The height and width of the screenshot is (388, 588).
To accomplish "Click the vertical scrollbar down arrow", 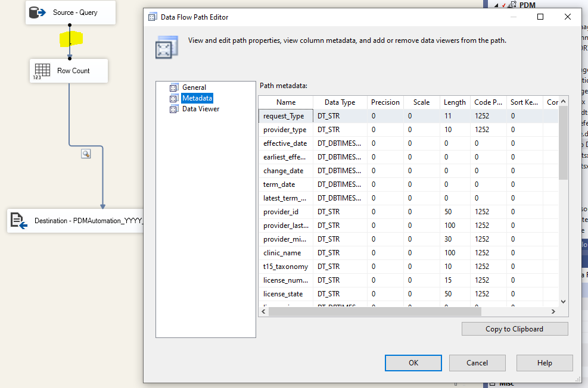I will click(563, 302).
